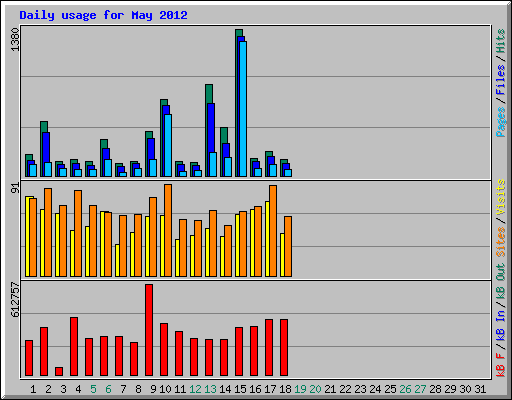Click the 612757 y-axis label
This screenshot has height=400, width=512.
tap(15, 299)
